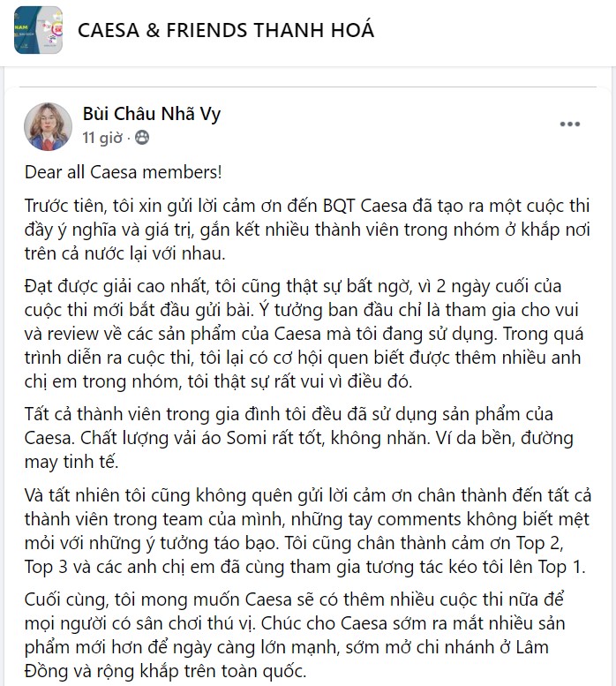Open the post via the "11 giờ" timestamp
The height and width of the screenshot is (686, 616).
click(101, 138)
